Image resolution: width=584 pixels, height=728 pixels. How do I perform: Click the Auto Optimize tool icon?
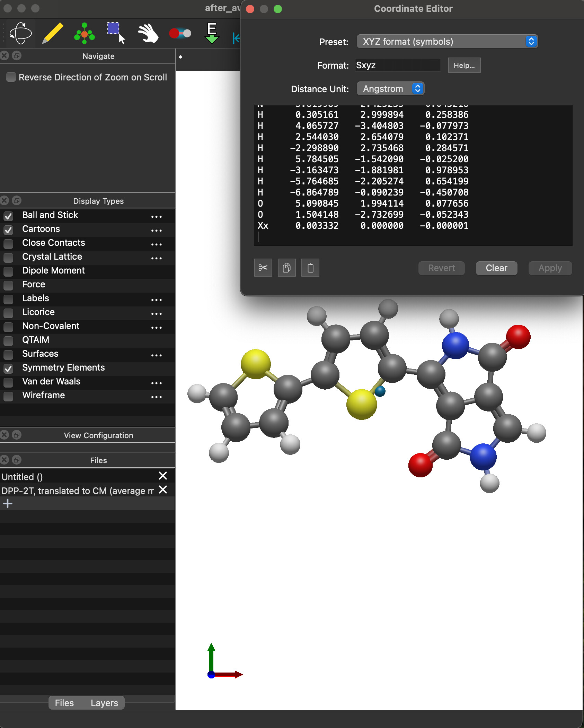tap(212, 33)
